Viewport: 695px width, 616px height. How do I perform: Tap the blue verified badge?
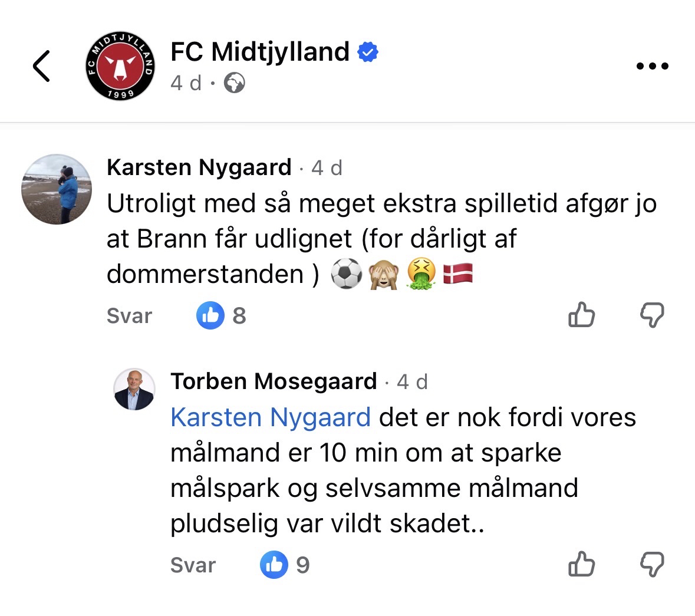(x=368, y=52)
